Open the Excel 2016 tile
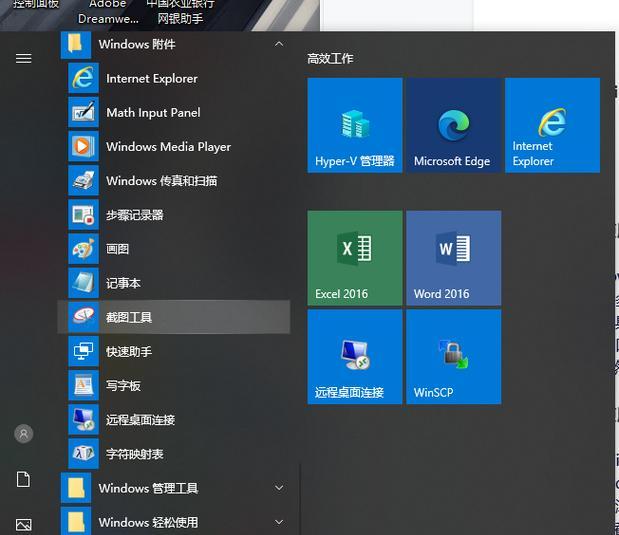Viewport: 619px width, 535px height. (355, 258)
